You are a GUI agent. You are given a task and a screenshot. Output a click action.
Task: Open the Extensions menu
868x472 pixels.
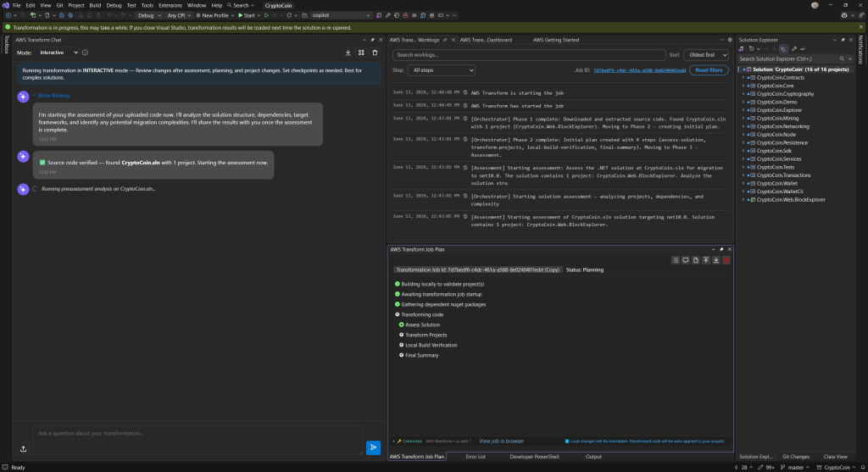[170, 6]
